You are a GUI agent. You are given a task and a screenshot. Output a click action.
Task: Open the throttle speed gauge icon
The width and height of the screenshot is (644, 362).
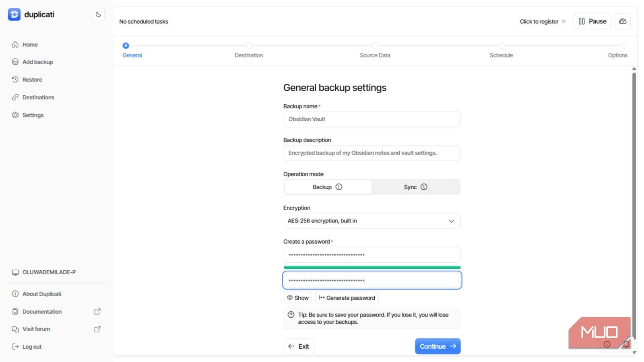tap(623, 21)
